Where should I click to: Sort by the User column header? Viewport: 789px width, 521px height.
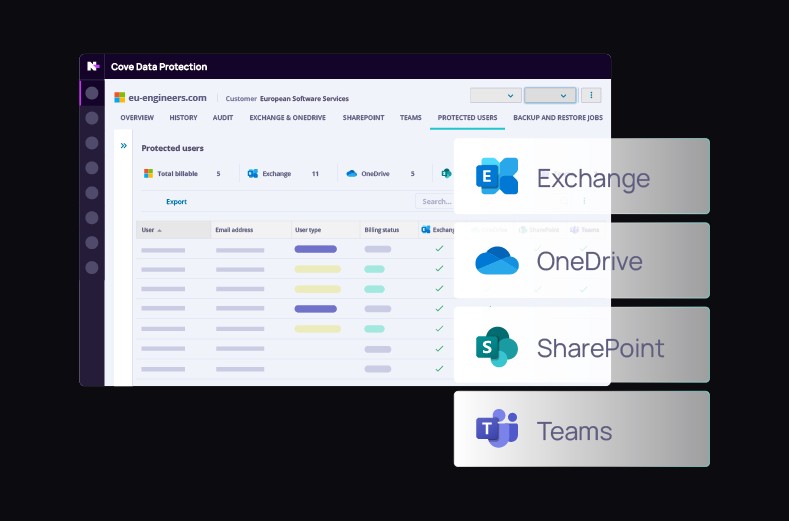tap(174, 230)
